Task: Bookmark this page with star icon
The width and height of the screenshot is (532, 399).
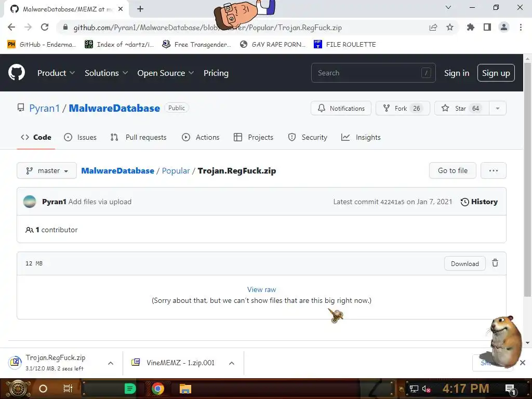Action: click(449, 27)
